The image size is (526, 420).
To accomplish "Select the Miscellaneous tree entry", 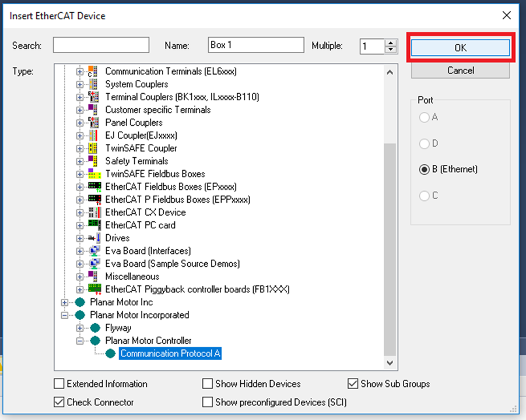I will 132,276.
